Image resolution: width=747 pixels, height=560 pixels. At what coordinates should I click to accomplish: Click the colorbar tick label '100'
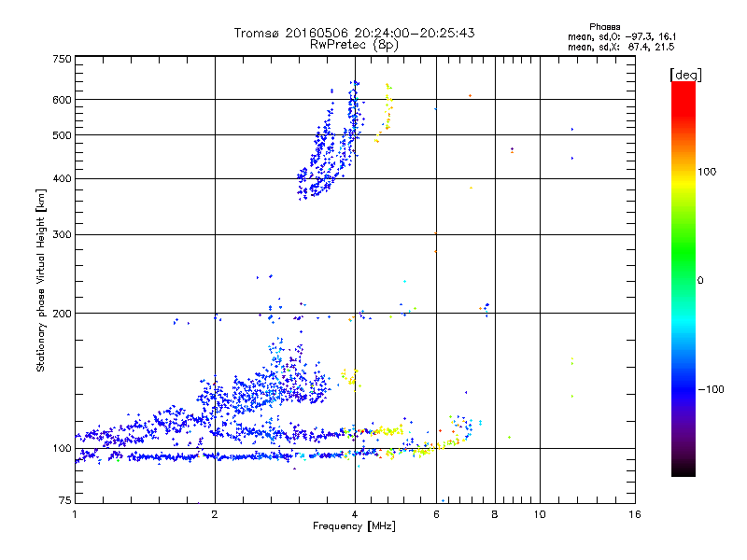[x=707, y=172]
